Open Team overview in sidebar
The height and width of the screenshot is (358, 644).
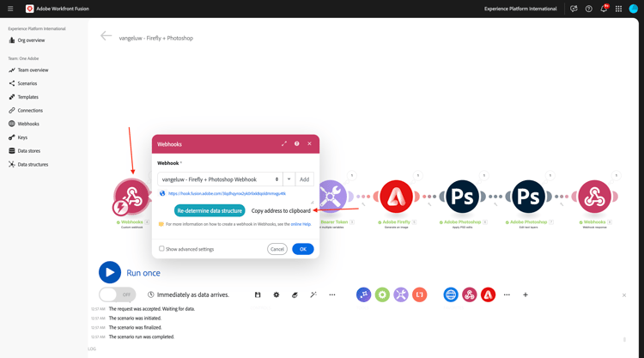pyautogui.click(x=28, y=70)
